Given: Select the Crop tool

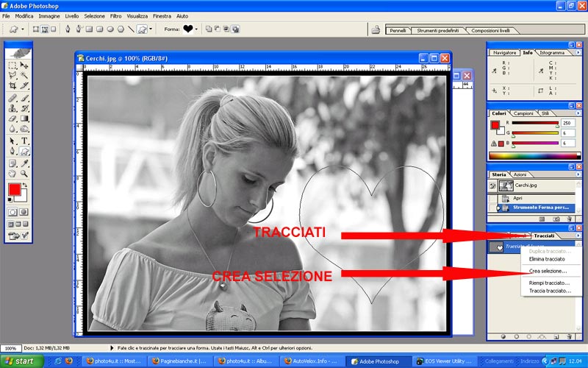Looking at the screenshot, I should (12, 85).
